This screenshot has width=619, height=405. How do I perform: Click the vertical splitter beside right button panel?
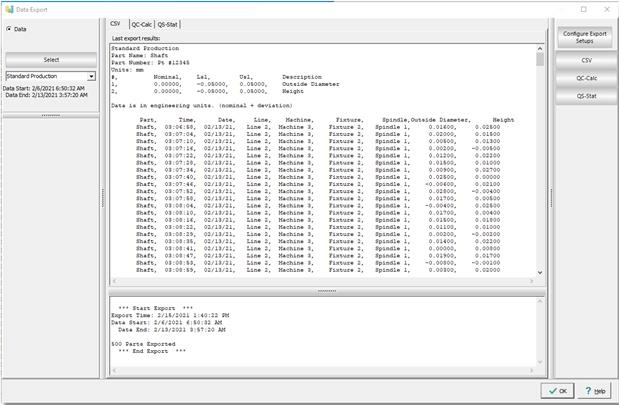(x=551, y=198)
